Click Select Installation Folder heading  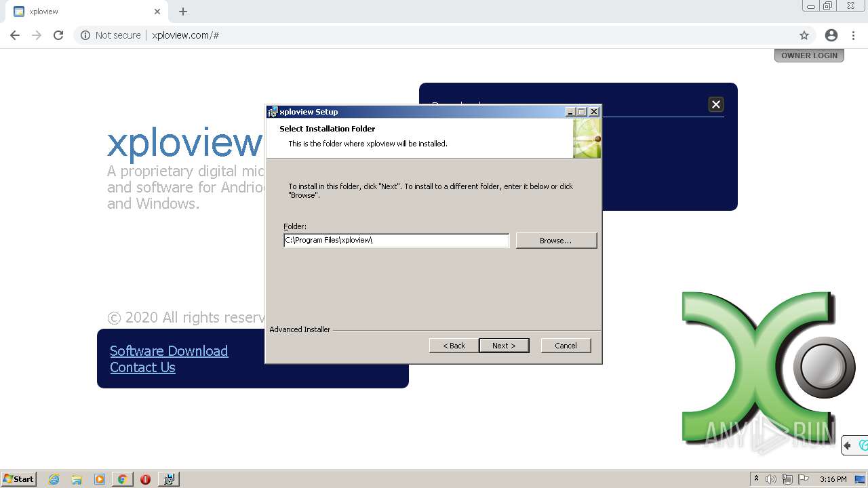click(x=328, y=129)
